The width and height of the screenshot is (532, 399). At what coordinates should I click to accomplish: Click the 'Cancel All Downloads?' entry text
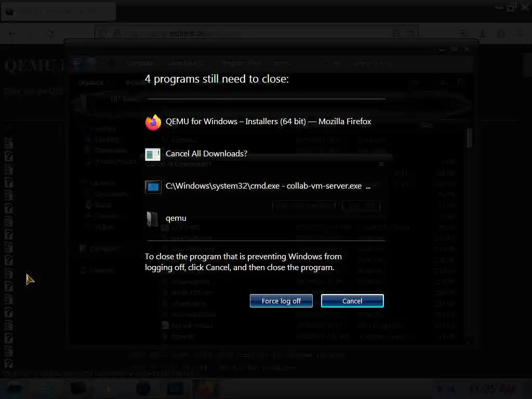pyautogui.click(x=206, y=154)
